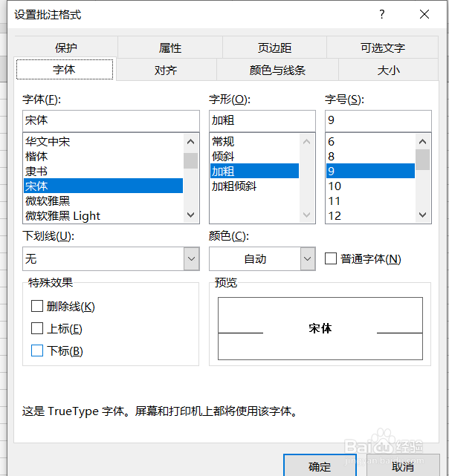This screenshot has width=449, height=476.
Task: Close the 设置批注格式 dialog
Action: [x=424, y=14]
